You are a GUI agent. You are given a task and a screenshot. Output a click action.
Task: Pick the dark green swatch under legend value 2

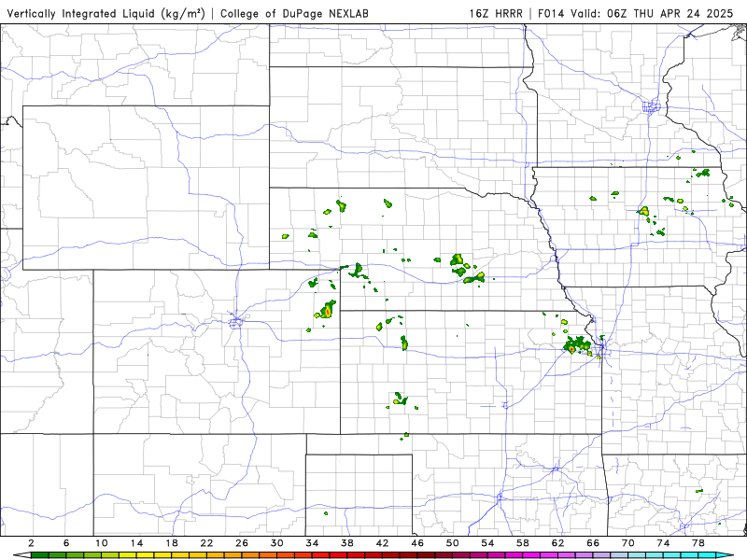click(x=40, y=555)
